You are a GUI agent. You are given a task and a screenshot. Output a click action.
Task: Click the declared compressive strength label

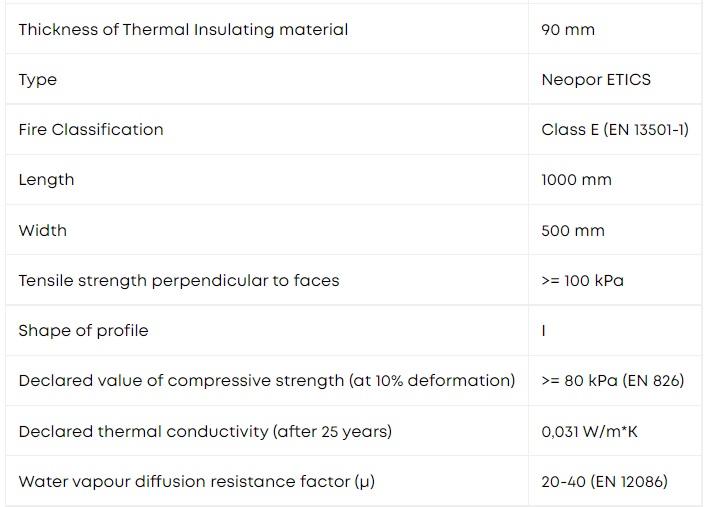pyautogui.click(x=267, y=381)
